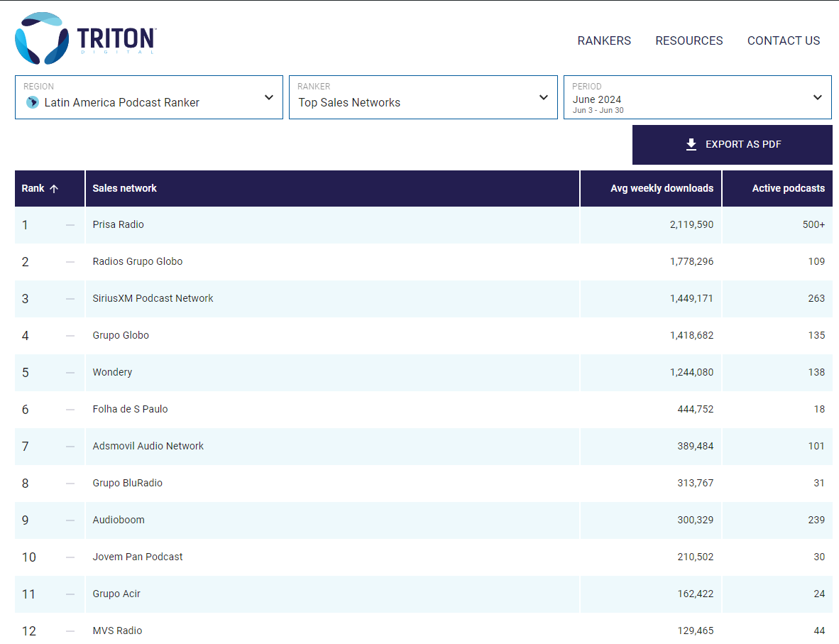Open the Period June 2024 dropdown
This screenshot has height=644, width=839.
click(x=698, y=97)
